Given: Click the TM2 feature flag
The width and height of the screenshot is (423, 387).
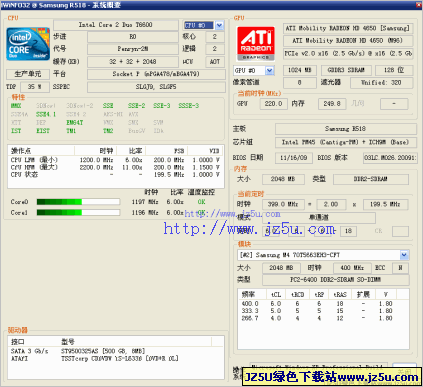Looking at the screenshot, I should coord(108,131).
